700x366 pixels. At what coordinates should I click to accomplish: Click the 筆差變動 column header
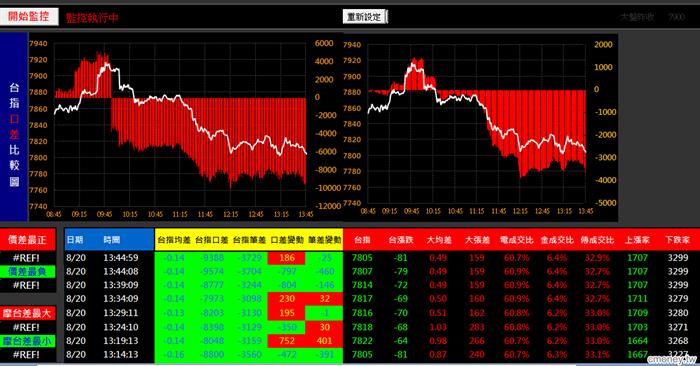tap(325, 240)
